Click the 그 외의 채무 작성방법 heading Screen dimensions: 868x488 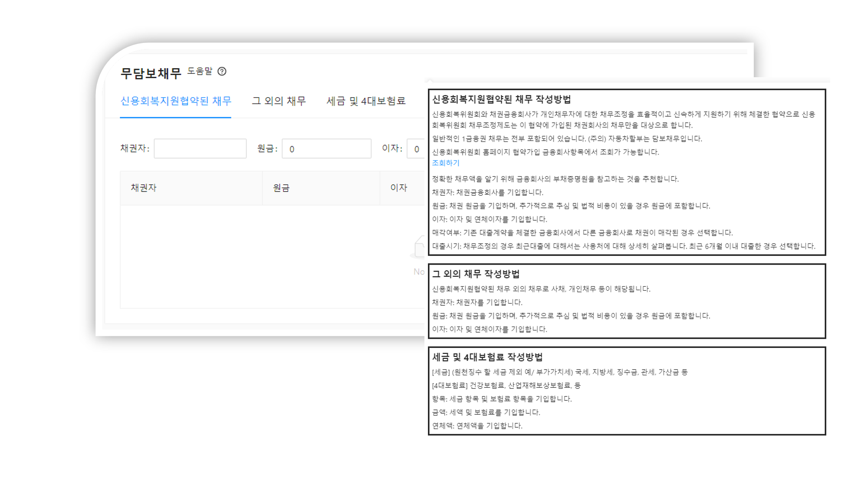click(x=476, y=274)
